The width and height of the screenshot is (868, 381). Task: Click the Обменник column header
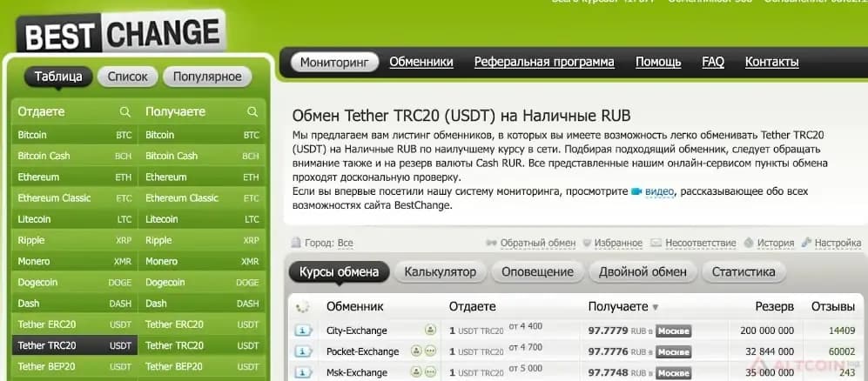[x=355, y=307]
